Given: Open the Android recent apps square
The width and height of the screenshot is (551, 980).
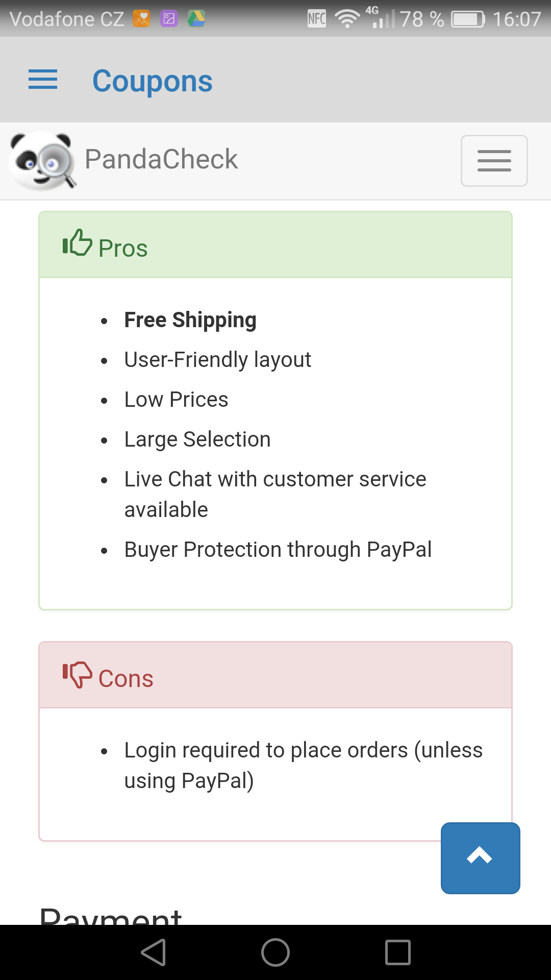Looking at the screenshot, I should (x=398, y=952).
